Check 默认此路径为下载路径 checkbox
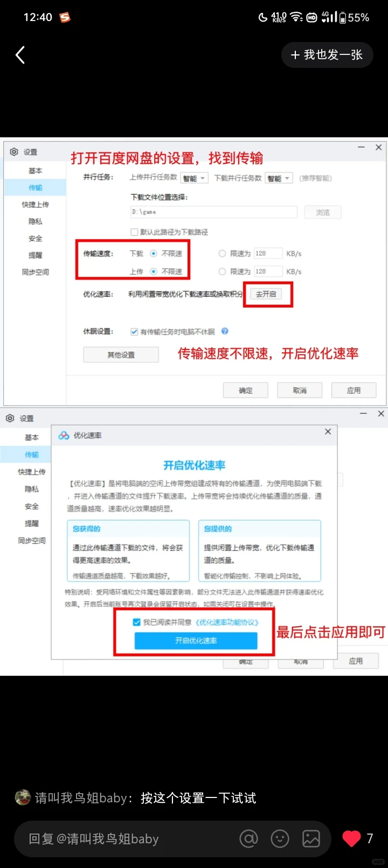The height and width of the screenshot is (868, 388). [134, 232]
